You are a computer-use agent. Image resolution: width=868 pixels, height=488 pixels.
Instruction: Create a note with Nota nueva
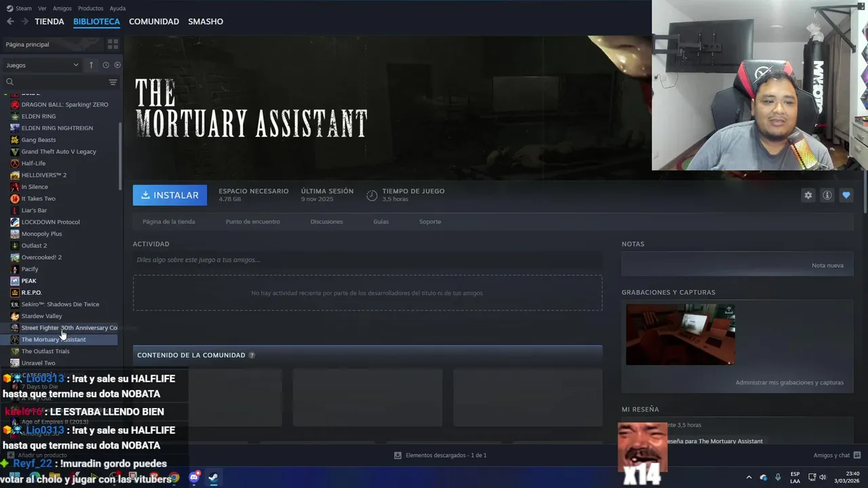(827, 265)
